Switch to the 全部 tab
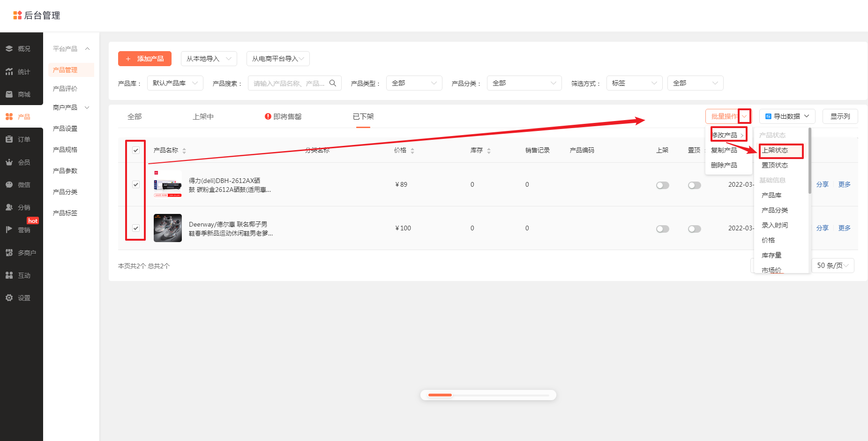Screen dimensions: 868x441 (x=135, y=116)
